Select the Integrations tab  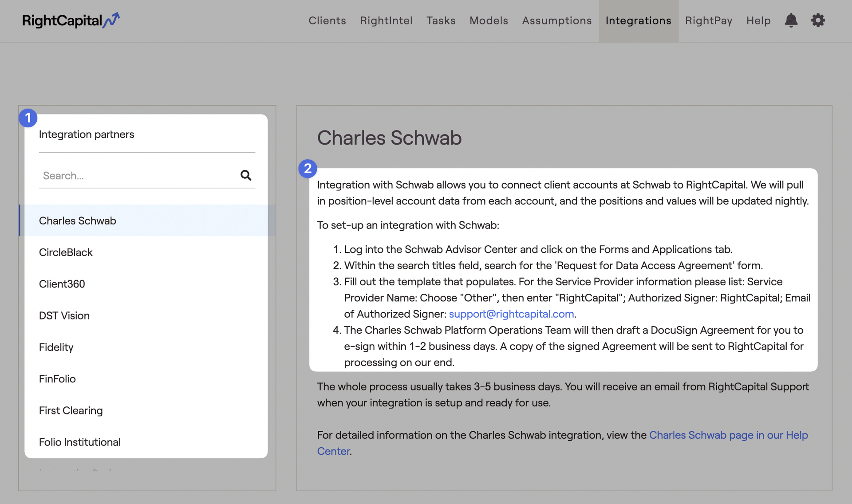click(x=638, y=20)
